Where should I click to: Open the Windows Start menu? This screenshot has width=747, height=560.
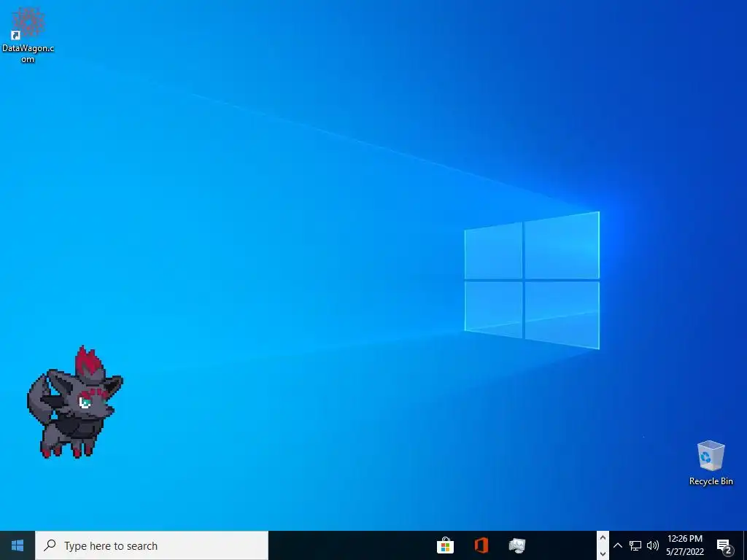coord(18,545)
